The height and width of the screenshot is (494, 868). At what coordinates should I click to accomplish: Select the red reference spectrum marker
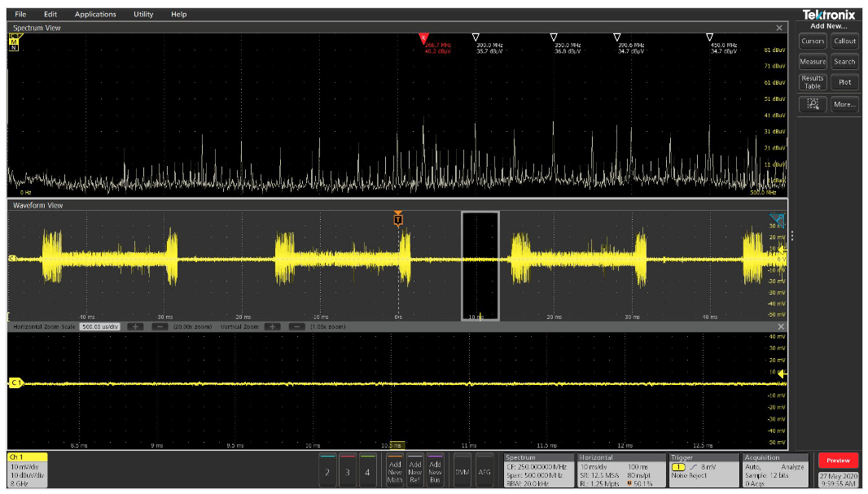point(423,37)
